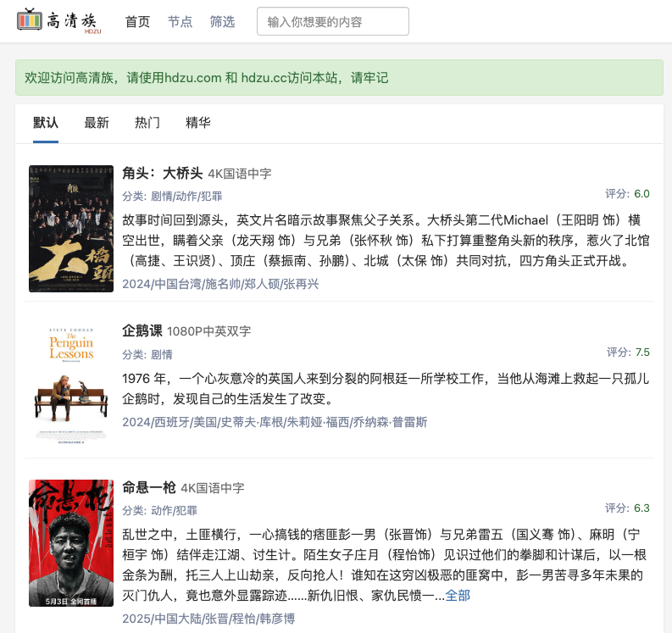Open the 角头：大桥头 movie title
Screen dimensions: 672x633
coord(163,174)
